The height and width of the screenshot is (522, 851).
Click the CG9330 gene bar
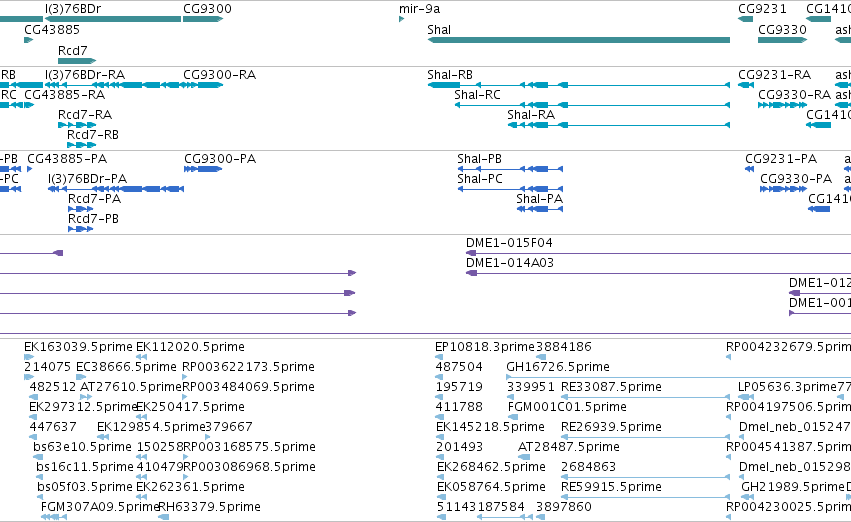(x=783, y=40)
